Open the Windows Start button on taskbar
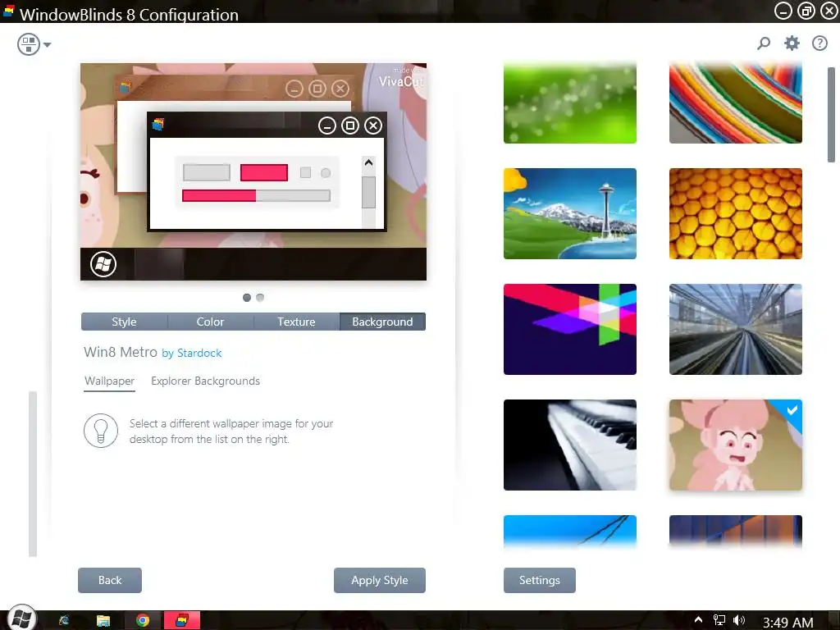This screenshot has height=630, width=840. [x=21, y=618]
